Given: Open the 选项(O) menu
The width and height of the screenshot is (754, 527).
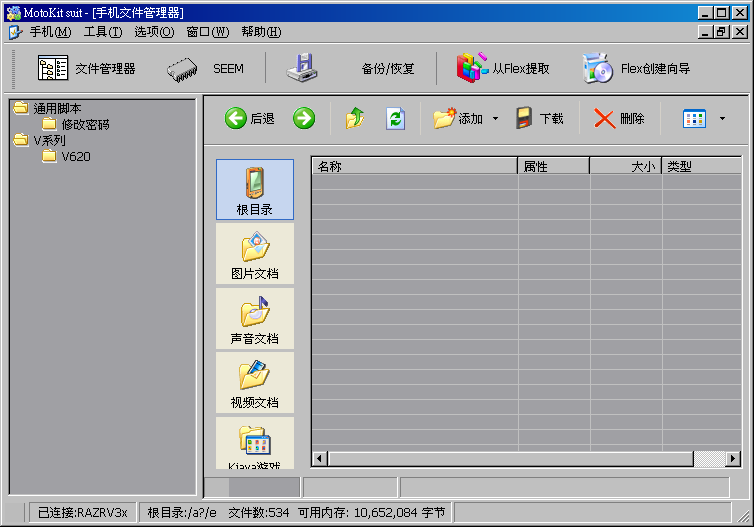Looking at the screenshot, I should pos(154,32).
